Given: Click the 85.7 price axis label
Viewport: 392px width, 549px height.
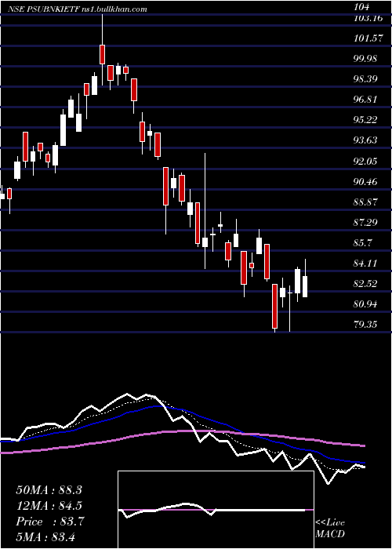Looking at the screenshot, I should tap(363, 243).
